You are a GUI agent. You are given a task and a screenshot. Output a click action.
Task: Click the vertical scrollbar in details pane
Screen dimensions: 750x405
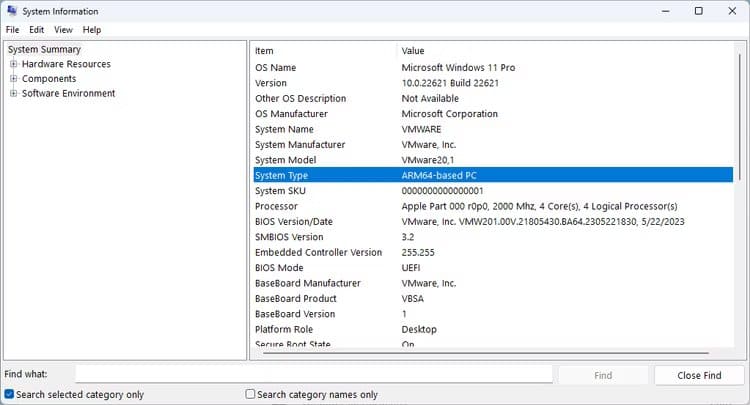pyautogui.click(x=740, y=200)
